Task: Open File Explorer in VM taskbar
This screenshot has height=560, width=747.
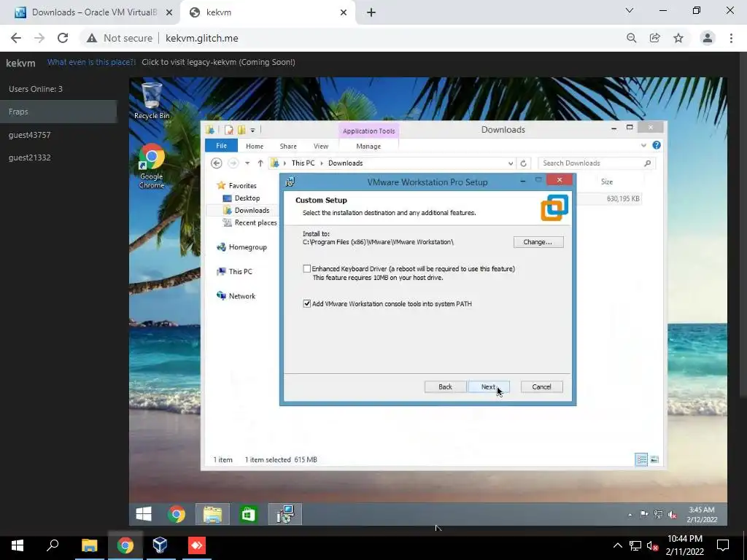Action: pos(212,514)
